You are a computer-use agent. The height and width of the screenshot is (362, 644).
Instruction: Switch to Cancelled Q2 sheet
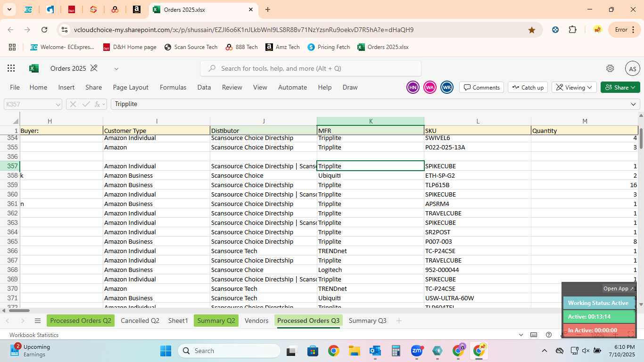(x=140, y=321)
